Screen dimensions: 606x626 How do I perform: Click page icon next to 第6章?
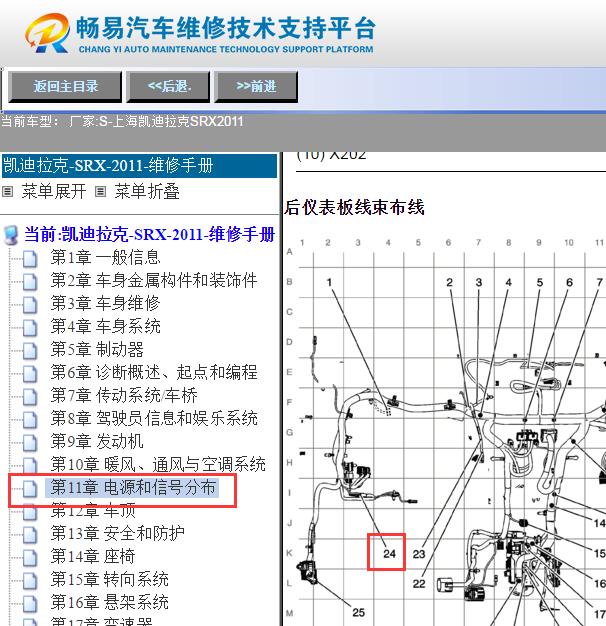pos(30,374)
